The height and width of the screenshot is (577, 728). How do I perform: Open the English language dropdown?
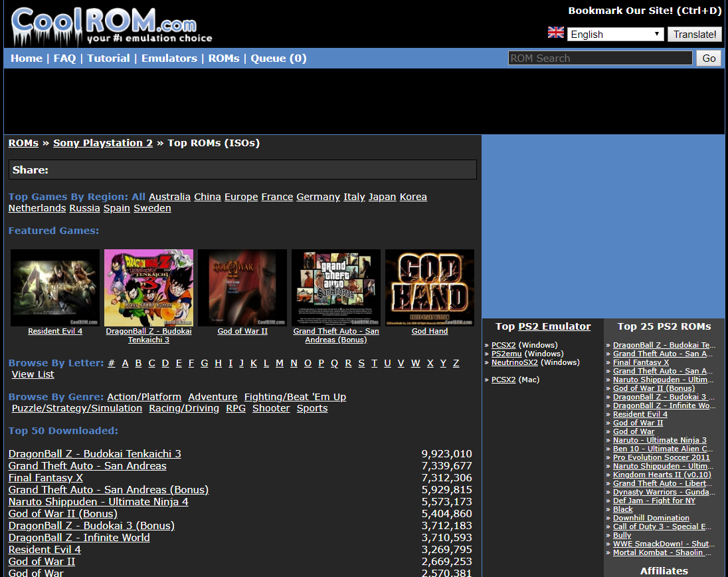(x=615, y=35)
